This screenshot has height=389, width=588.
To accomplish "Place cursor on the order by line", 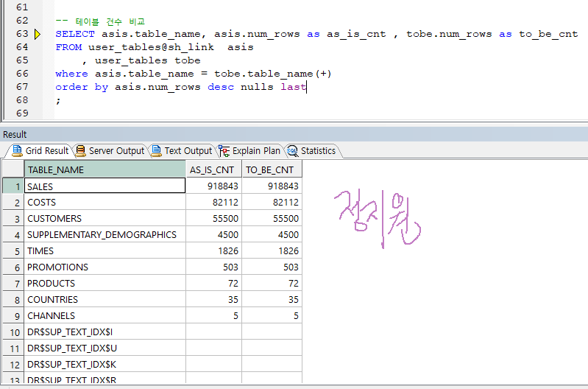I will (x=180, y=87).
